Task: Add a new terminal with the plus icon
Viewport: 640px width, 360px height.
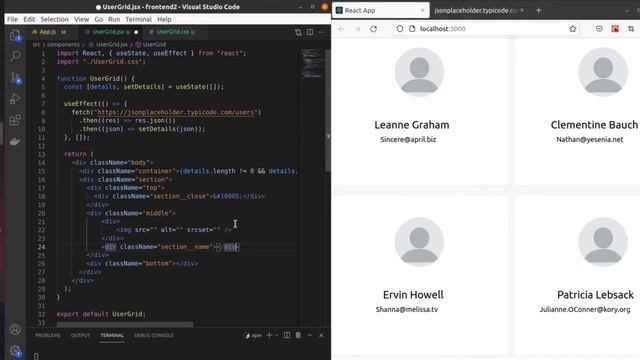Action: [269, 335]
